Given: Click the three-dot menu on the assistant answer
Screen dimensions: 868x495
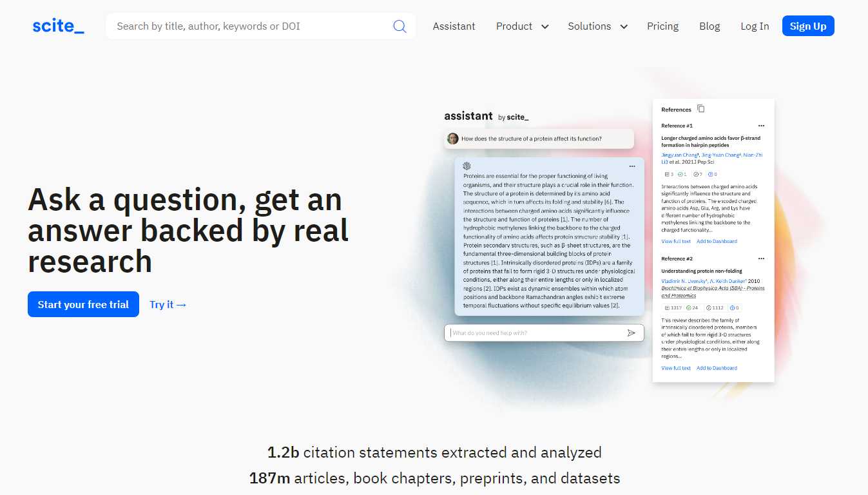Looking at the screenshot, I should click(x=632, y=166).
